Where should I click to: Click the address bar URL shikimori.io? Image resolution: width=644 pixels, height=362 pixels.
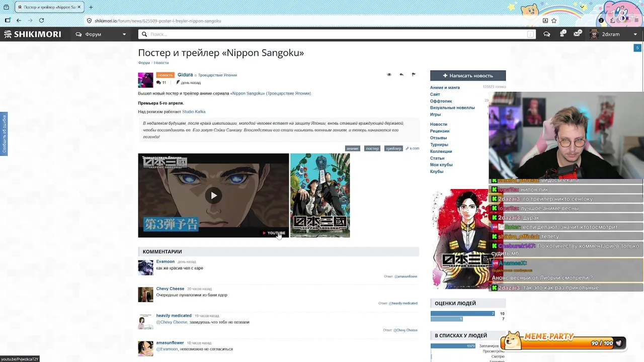[158, 21]
